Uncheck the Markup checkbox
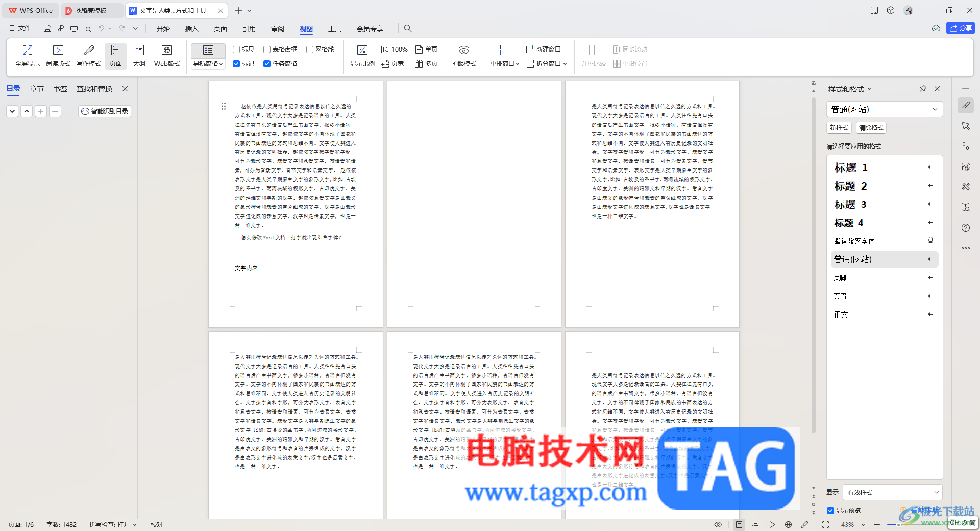980x531 pixels. click(x=236, y=64)
